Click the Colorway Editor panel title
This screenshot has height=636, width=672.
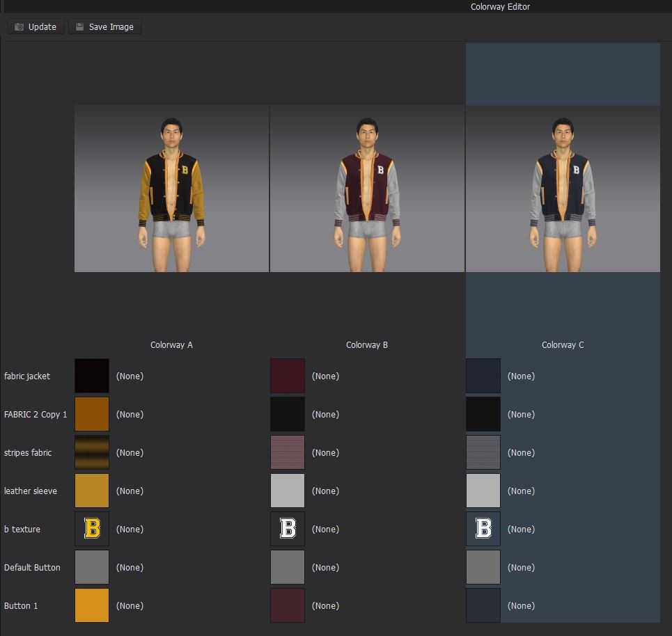click(499, 6)
